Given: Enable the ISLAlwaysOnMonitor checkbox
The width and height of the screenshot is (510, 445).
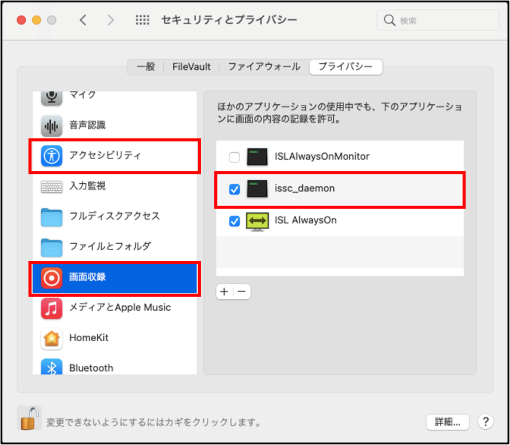Looking at the screenshot, I should 234,157.
